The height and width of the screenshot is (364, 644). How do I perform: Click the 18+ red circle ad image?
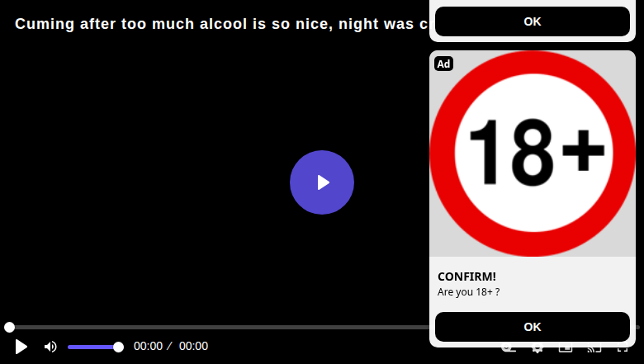[533, 154]
